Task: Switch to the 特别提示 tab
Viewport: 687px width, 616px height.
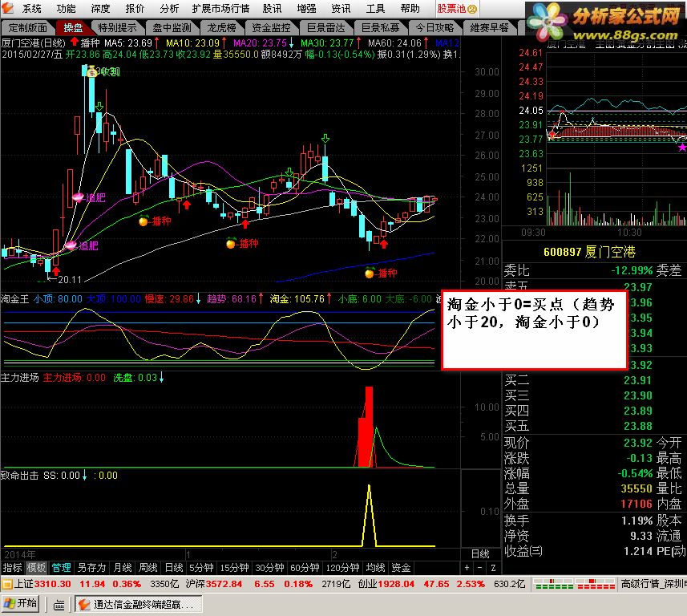Action: point(117,27)
